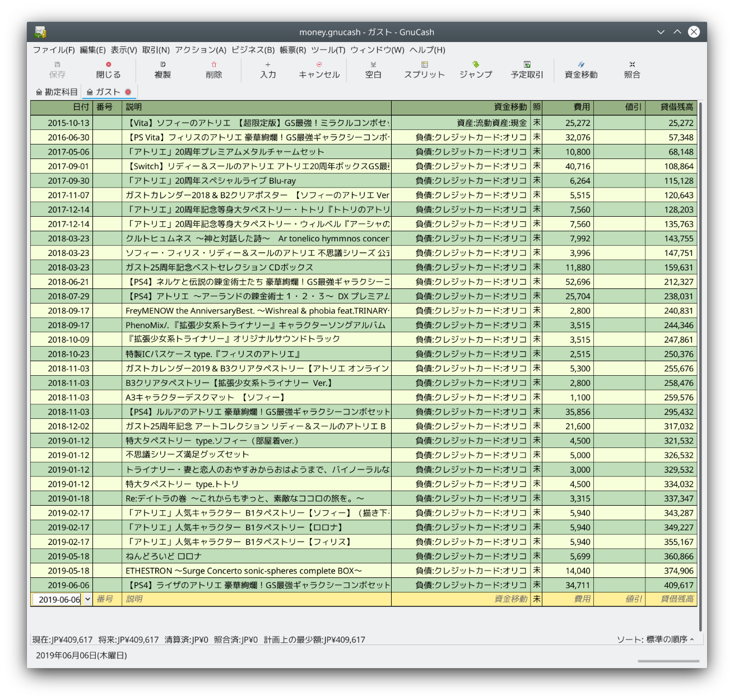Toggle reconcile flag in the new entry row
The width and height of the screenshot is (734, 700).
(x=536, y=599)
